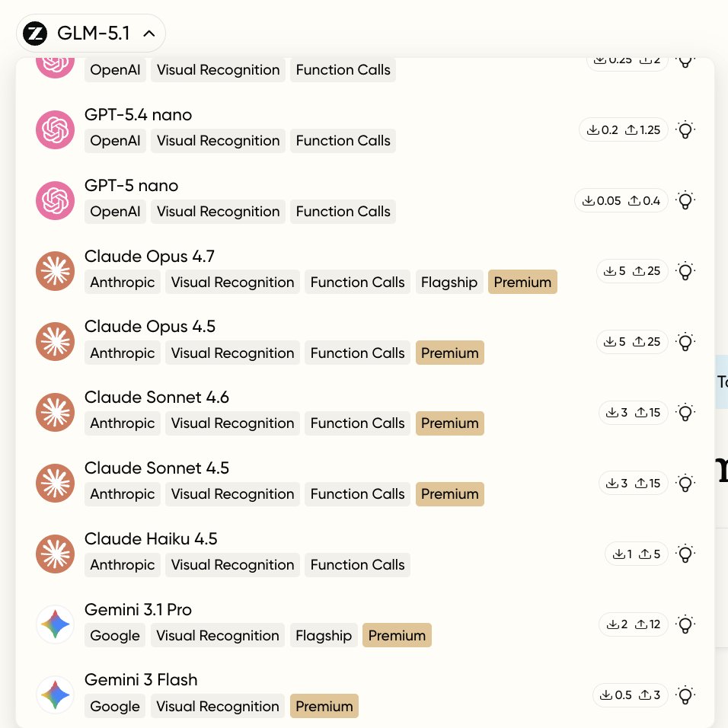Viewport: 728px width, 728px height.
Task: Click the Premium tag on Claude Opus 4.7
Action: pyautogui.click(x=522, y=283)
